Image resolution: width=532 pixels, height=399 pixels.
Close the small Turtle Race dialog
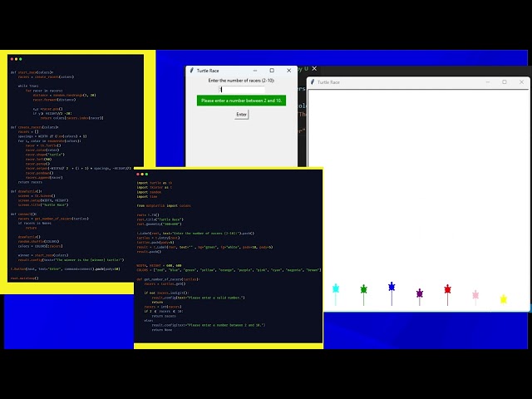coord(288,71)
